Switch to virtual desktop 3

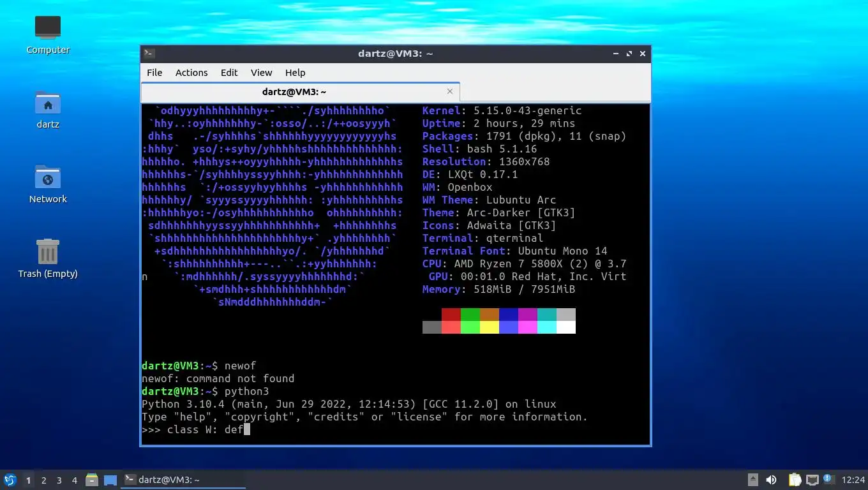pos(59,480)
